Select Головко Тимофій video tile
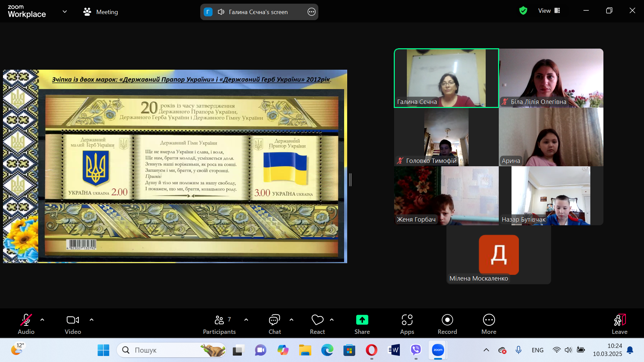The height and width of the screenshot is (362, 644). [446, 137]
